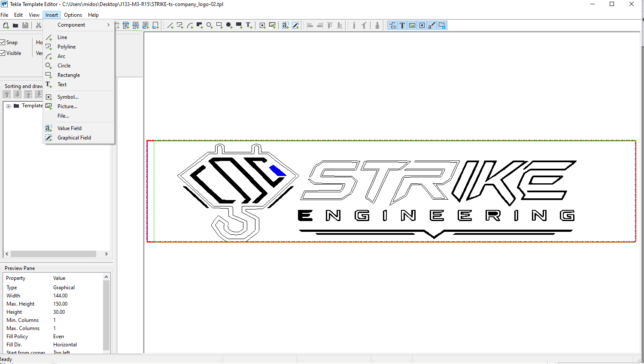Click the Fill Policy value Even
The image size is (644, 364).
pyautogui.click(x=59, y=337)
